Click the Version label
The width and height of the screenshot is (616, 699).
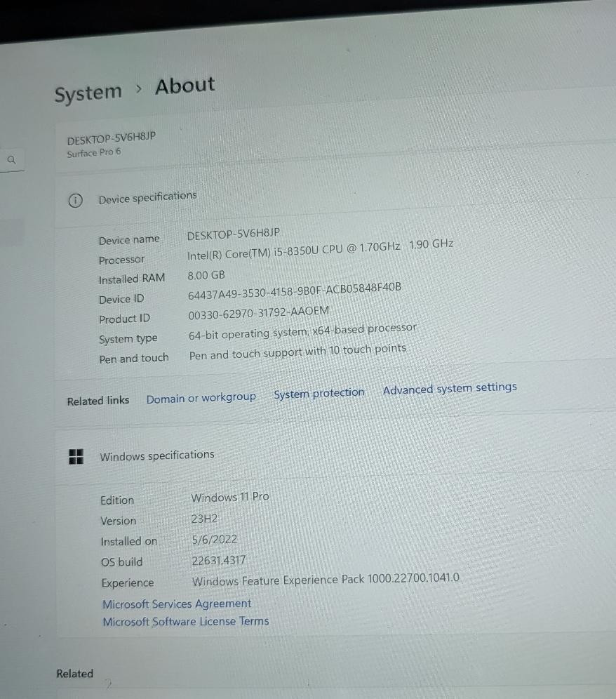pyautogui.click(x=118, y=521)
